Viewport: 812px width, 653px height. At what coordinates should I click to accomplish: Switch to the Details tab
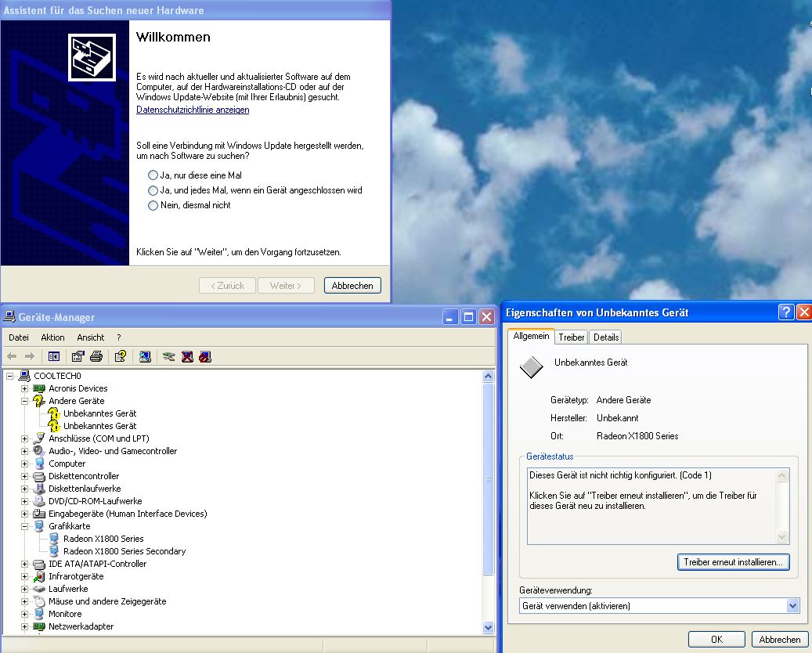(606, 337)
